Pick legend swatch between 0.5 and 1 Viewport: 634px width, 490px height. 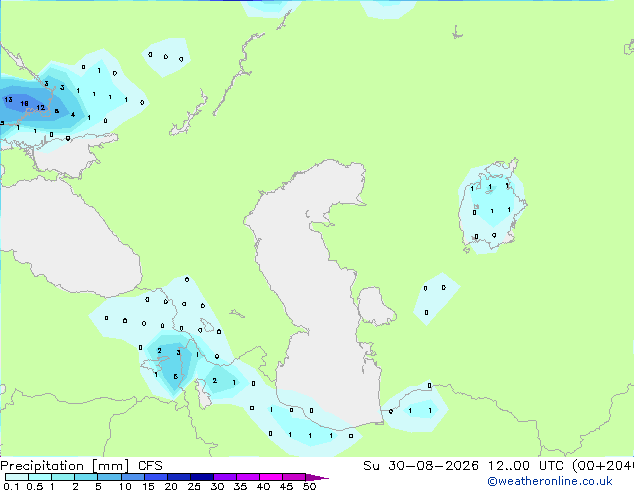click(40, 477)
